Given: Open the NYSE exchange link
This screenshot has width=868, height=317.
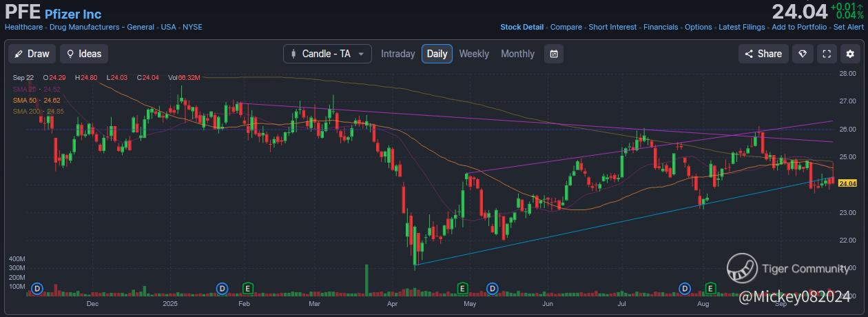Looking at the screenshot, I should click(192, 28).
